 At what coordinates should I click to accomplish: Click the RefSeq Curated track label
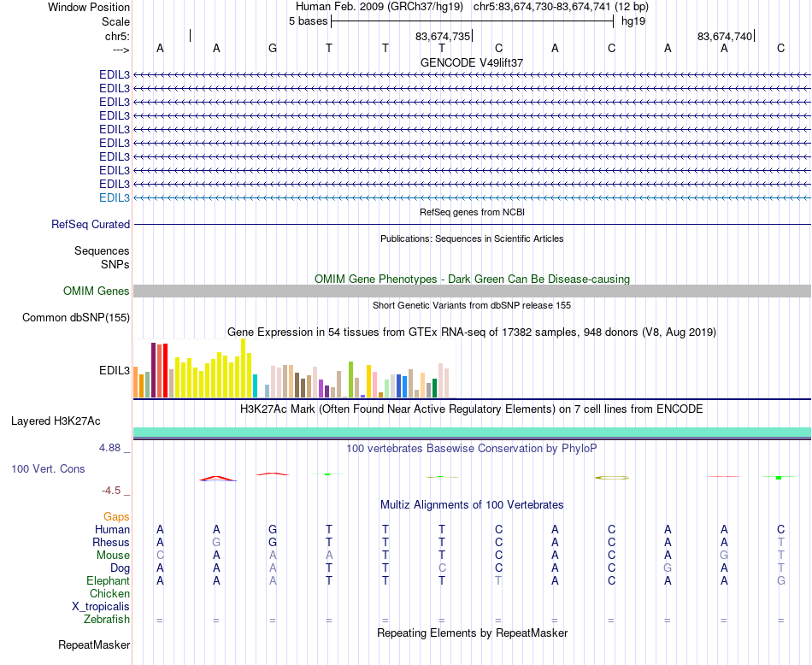[90, 224]
